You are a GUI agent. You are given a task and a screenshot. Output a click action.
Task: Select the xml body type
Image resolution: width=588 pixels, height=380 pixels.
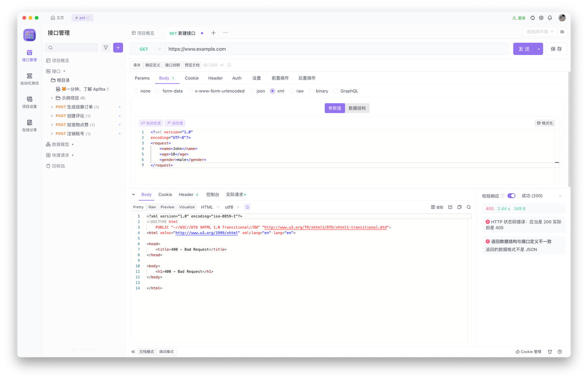(x=277, y=91)
